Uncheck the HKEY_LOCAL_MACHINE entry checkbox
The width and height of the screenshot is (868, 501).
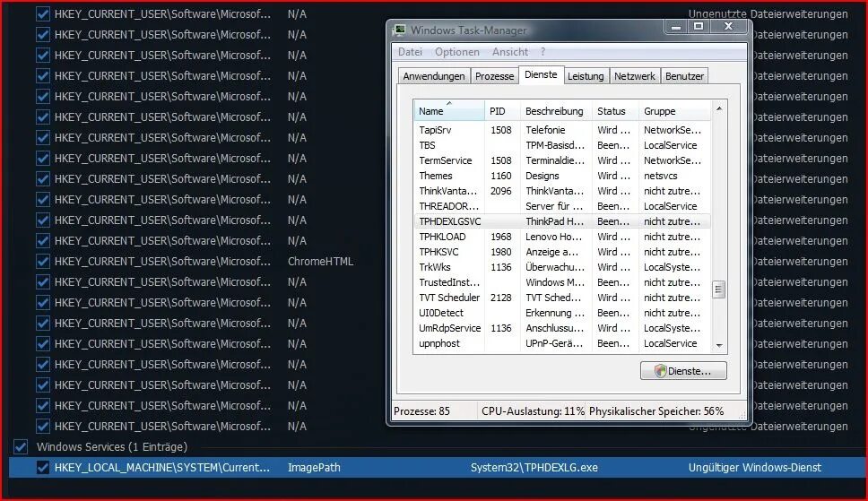point(43,467)
